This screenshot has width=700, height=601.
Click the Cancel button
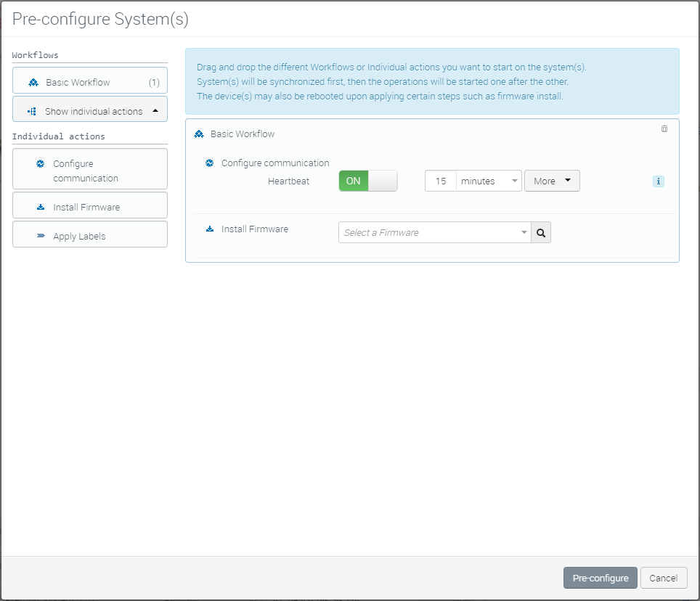pyautogui.click(x=663, y=578)
